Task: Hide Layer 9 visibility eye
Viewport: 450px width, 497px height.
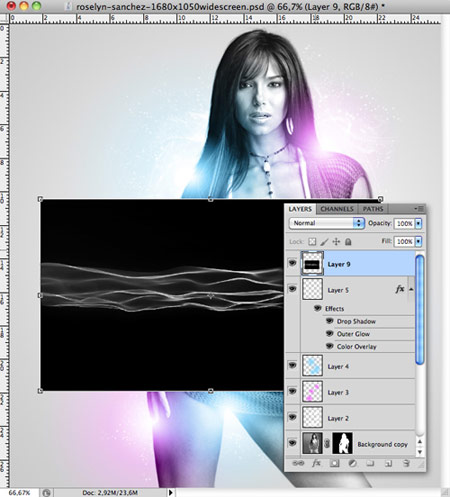Action: (292, 263)
